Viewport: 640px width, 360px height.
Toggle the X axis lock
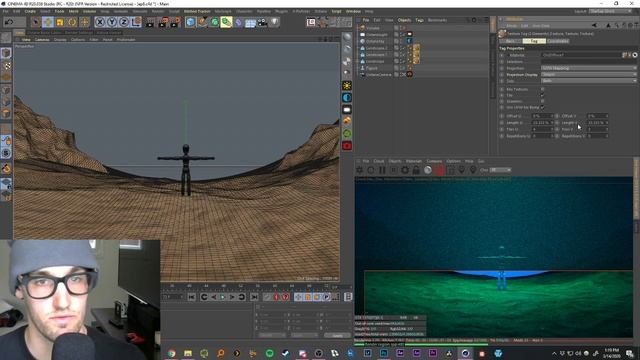100,22
